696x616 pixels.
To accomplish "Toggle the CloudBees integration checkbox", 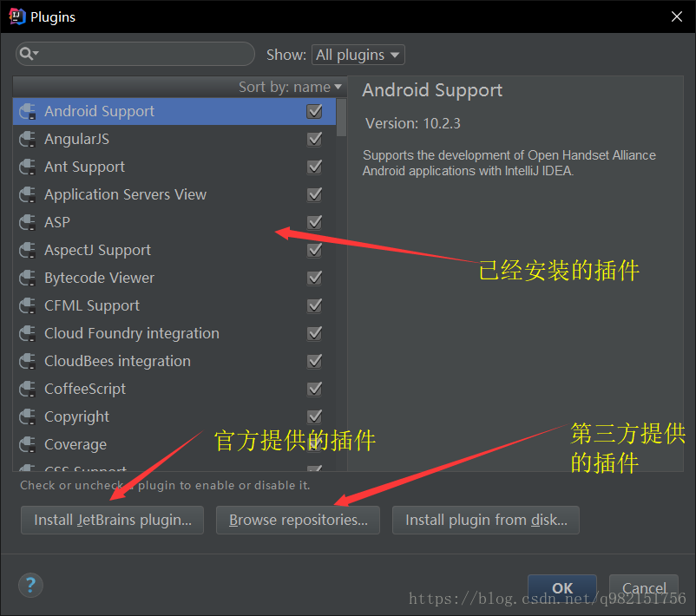I will 314,361.
